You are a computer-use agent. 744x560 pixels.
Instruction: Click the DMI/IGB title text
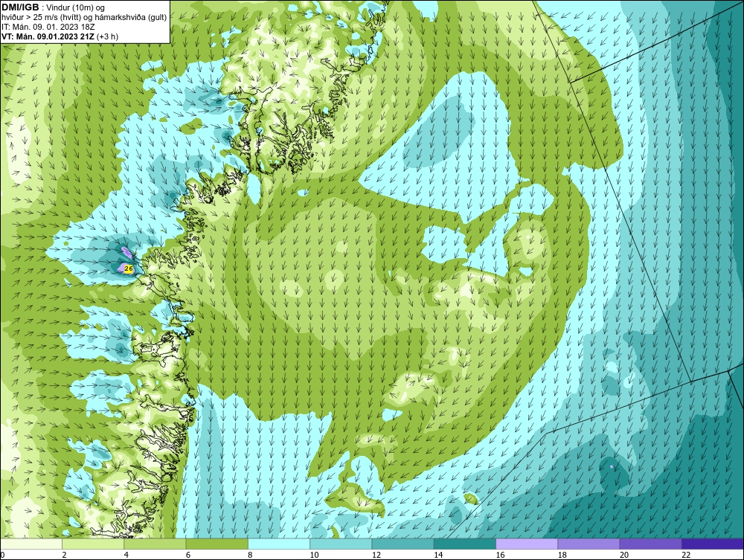coord(20,7)
